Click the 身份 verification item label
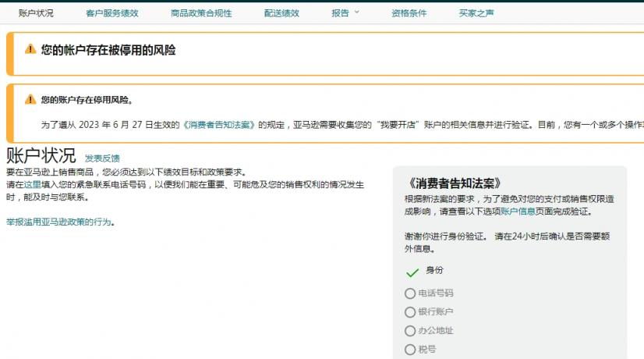644x359 pixels. click(x=434, y=270)
